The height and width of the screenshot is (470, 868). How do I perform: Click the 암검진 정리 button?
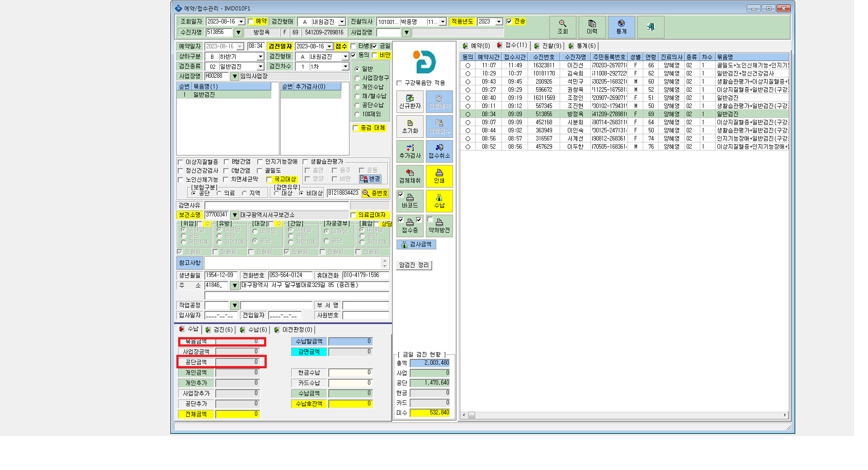tap(414, 265)
